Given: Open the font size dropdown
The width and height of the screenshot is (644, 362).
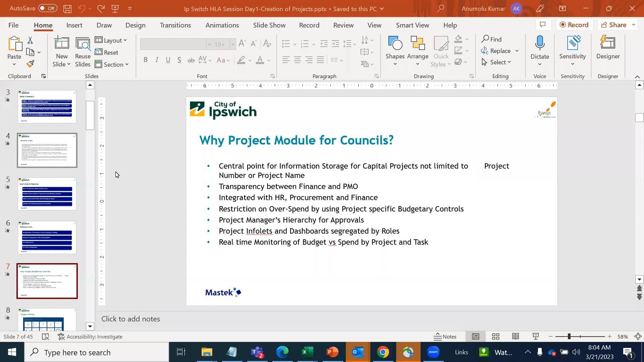Looking at the screenshot, I should pos(233,44).
